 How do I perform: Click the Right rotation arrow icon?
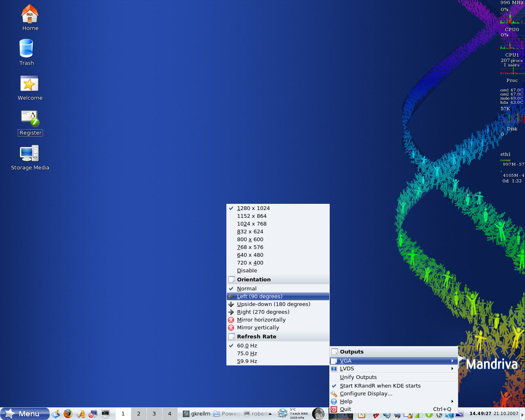coord(231,312)
